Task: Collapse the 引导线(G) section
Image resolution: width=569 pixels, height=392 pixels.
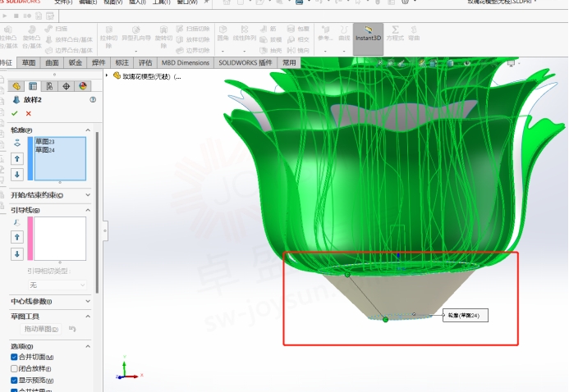Action: coord(88,210)
